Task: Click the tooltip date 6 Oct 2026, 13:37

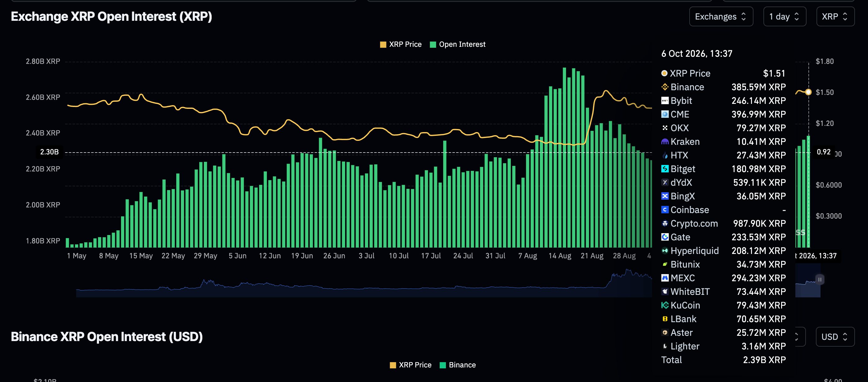Action: [696, 54]
